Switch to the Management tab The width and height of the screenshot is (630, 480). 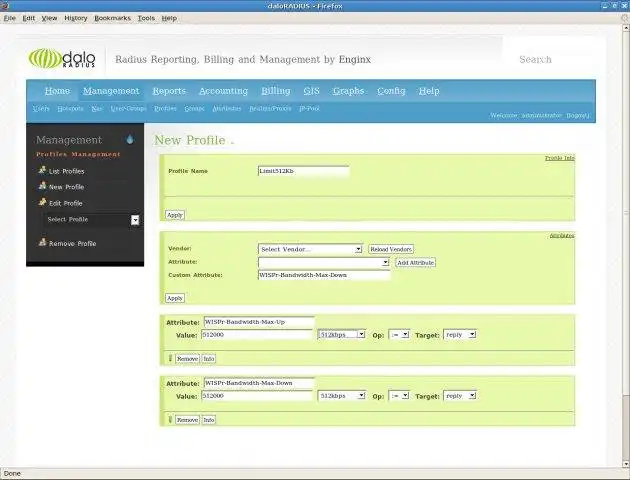111,91
